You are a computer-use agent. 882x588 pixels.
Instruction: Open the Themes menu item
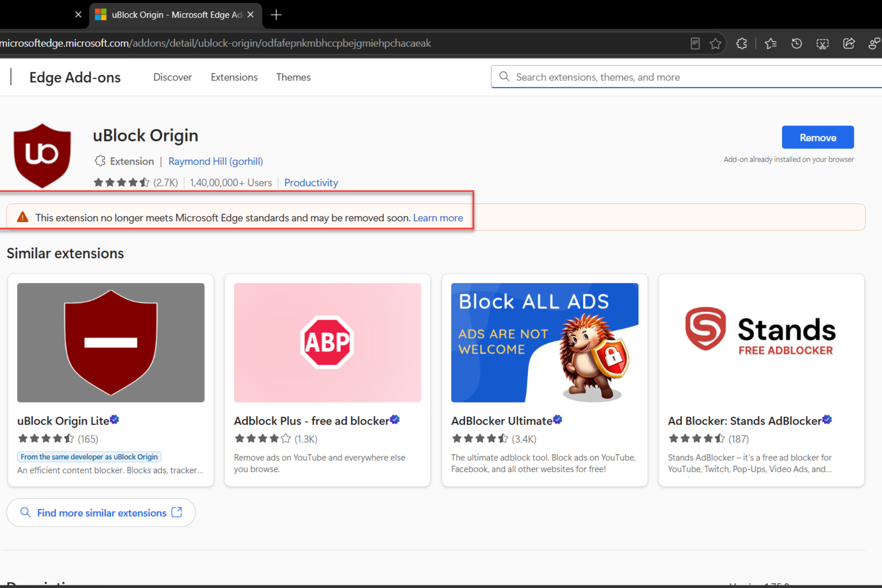point(293,77)
